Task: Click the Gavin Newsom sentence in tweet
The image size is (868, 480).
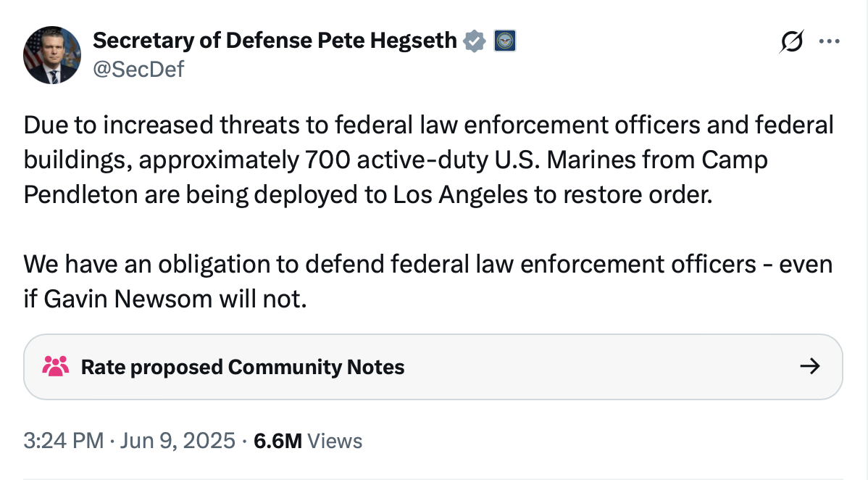Action: tap(165, 298)
